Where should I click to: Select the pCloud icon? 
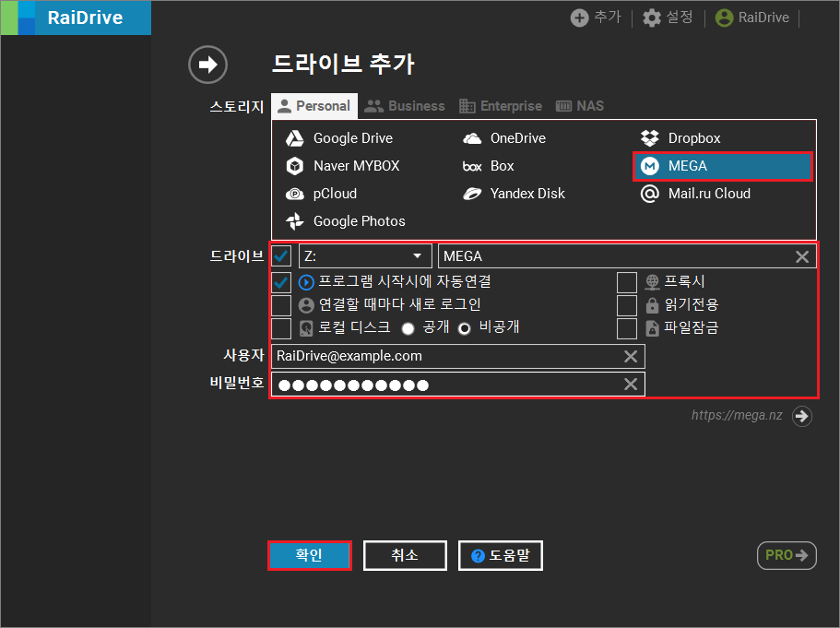295,194
